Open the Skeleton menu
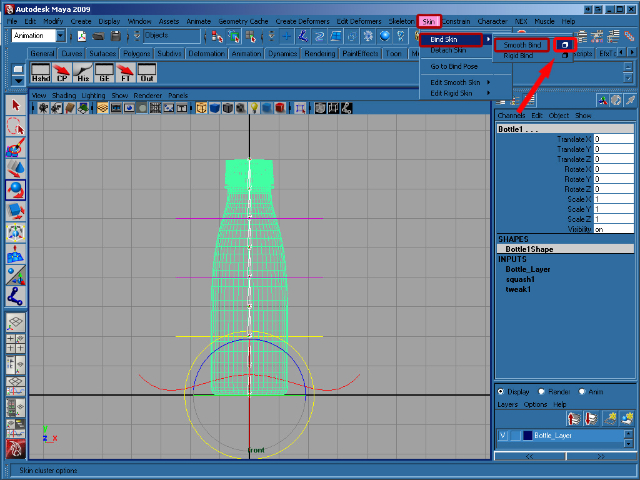 [401, 21]
